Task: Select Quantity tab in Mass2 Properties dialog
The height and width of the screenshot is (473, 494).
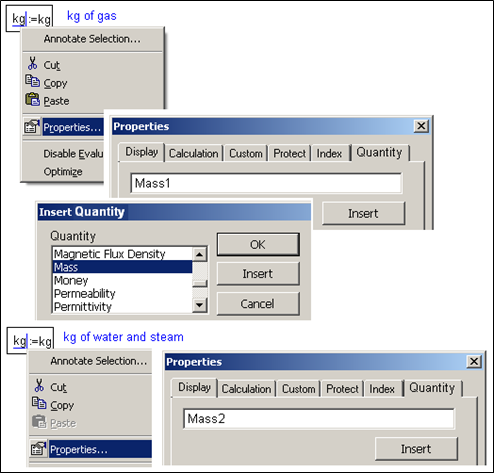Action: click(432, 388)
